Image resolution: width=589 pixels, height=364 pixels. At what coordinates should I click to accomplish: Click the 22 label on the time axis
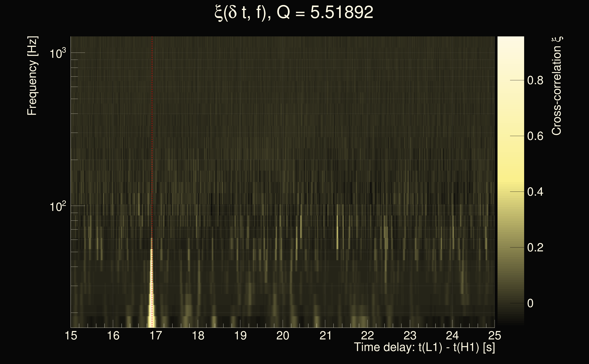(x=368, y=336)
